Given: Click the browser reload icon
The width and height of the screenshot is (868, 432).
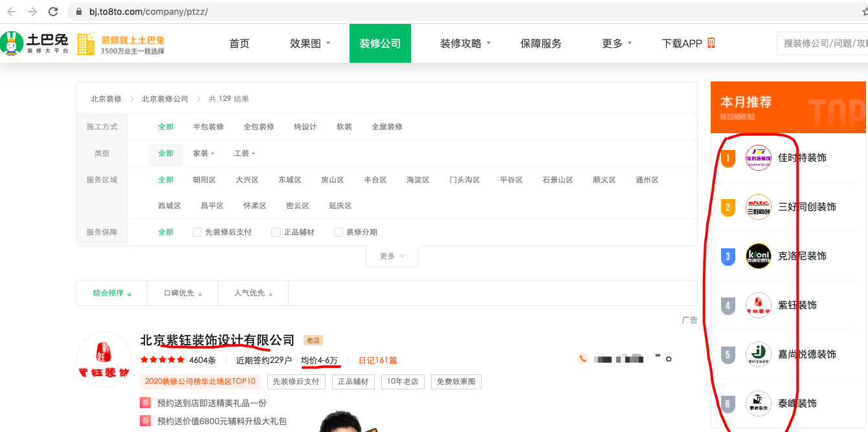Looking at the screenshot, I should [53, 12].
